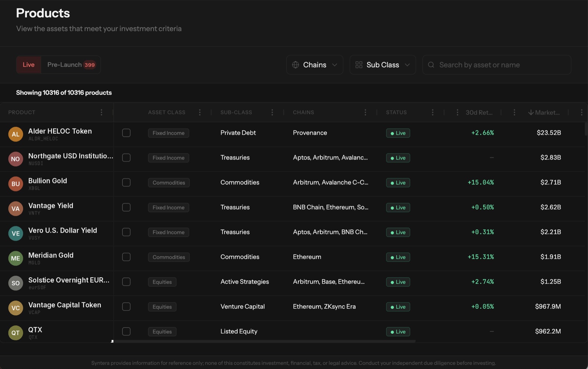This screenshot has height=369, width=588.
Task: Click the VA avatar for Vantage Yield
Action: click(15, 208)
